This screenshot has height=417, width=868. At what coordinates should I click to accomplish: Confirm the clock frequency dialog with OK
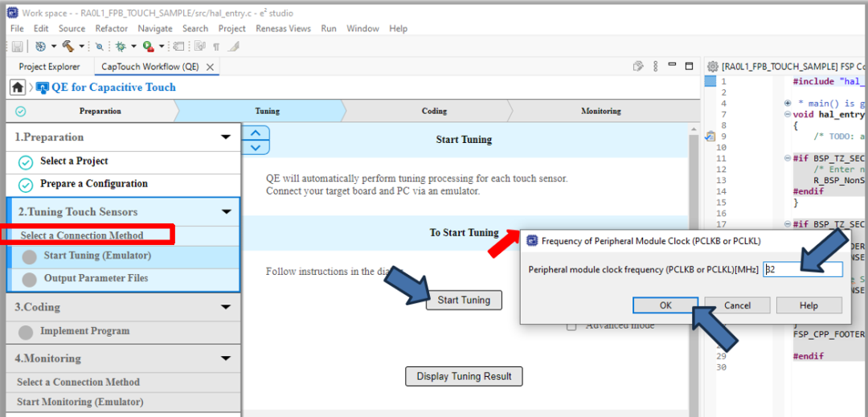pyautogui.click(x=665, y=305)
